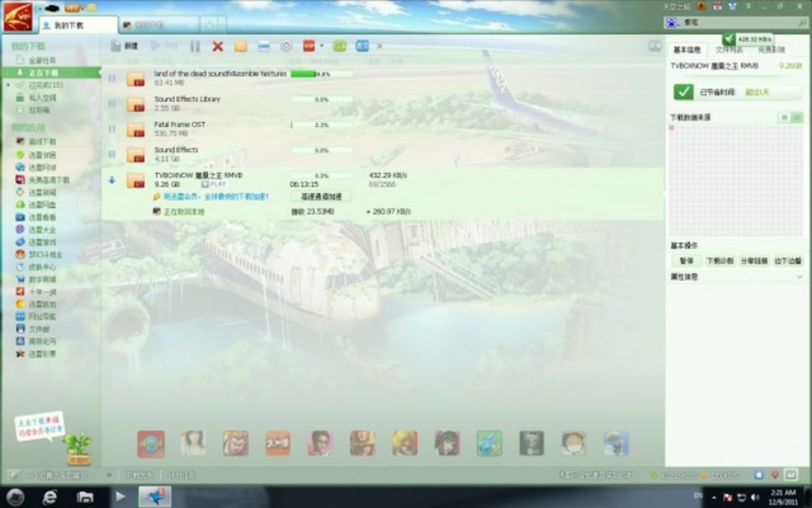Pause downloads with the toolbar pause icon
812x508 pixels.
195,47
